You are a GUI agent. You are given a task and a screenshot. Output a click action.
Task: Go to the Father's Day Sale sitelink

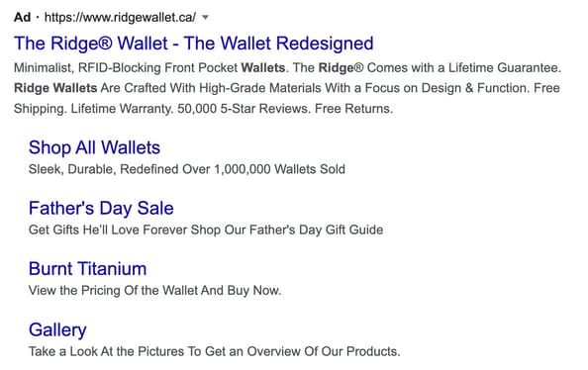pos(101,208)
